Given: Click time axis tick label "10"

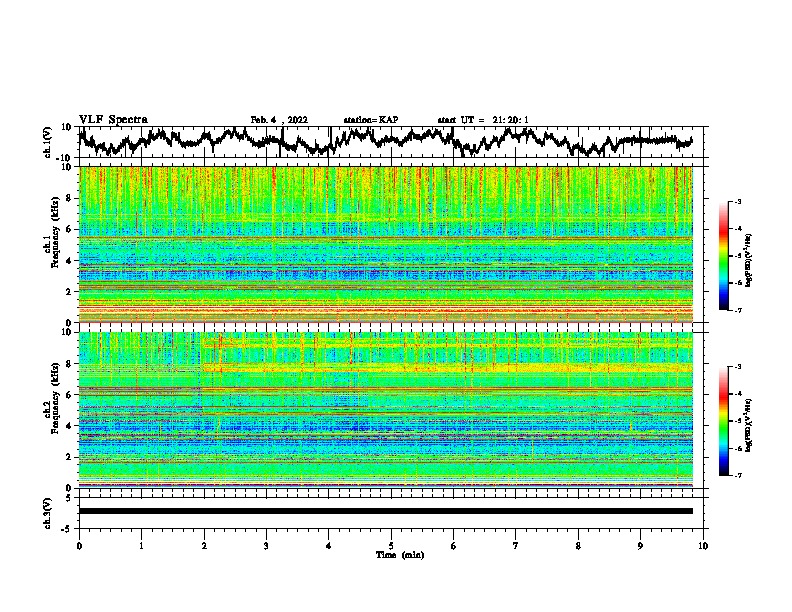Looking at the screenshot, I should pyautogui.click(x=703, y=546).
